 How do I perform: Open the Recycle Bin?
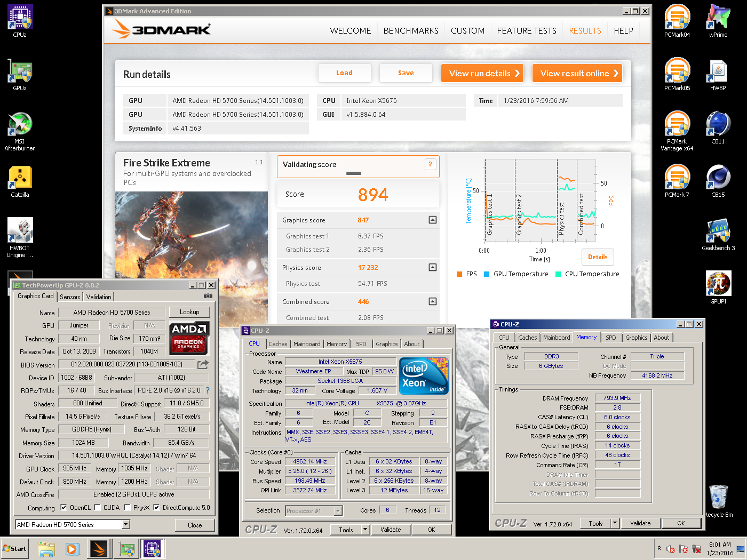[719, 501]
